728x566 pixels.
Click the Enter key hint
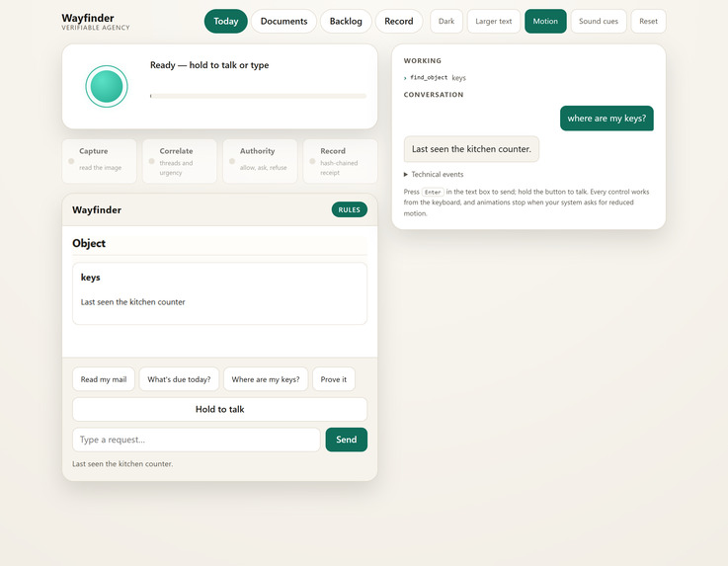click(x=433, y=192)
